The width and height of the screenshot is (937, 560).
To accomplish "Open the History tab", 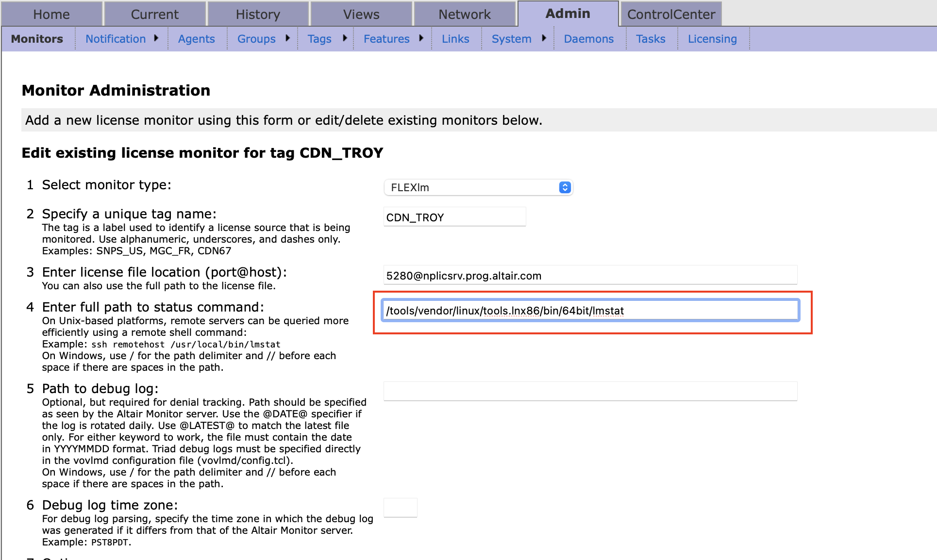I will coord(257,14).
